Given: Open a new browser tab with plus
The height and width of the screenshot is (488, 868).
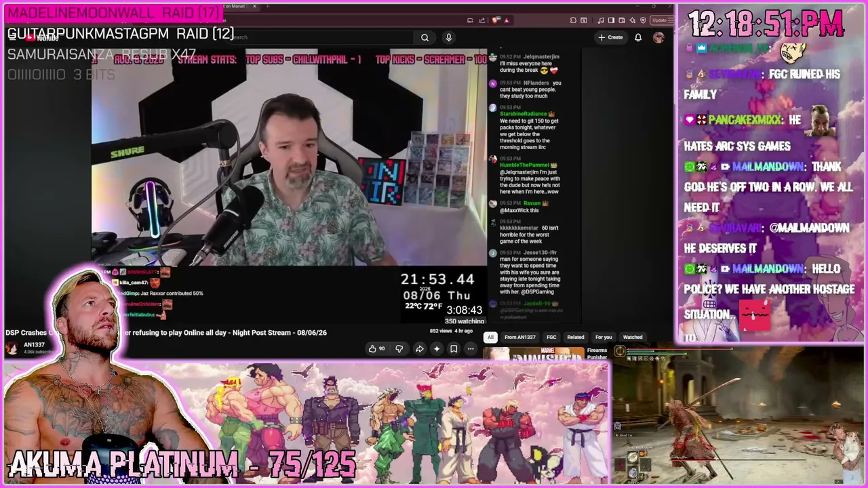Looking at the screenshot, I should [267, 6].
